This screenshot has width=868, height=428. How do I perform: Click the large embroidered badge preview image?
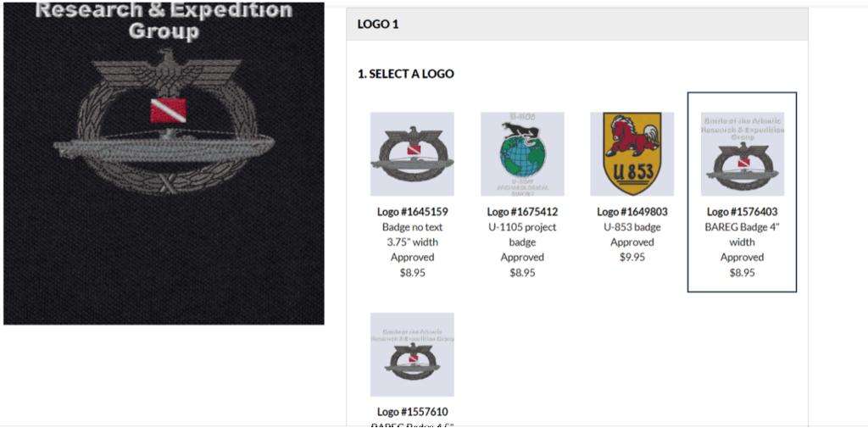[x=164, y=164]
